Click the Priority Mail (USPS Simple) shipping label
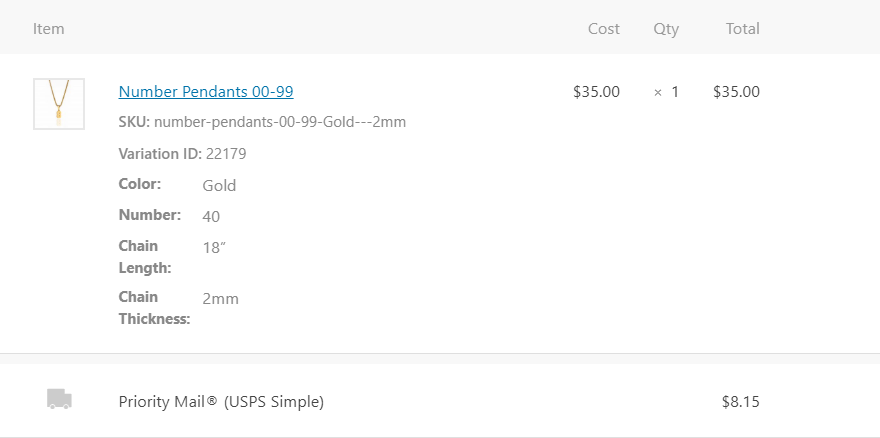 (221, 402)
